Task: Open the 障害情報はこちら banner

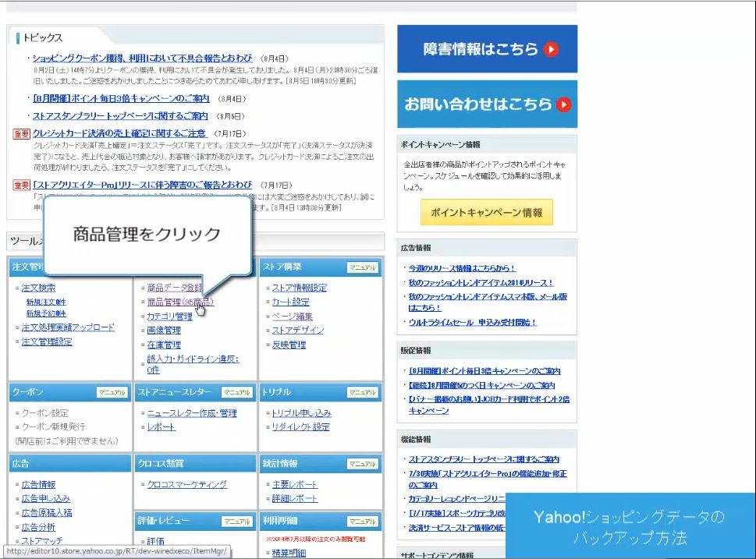Action: click(487, 48)
